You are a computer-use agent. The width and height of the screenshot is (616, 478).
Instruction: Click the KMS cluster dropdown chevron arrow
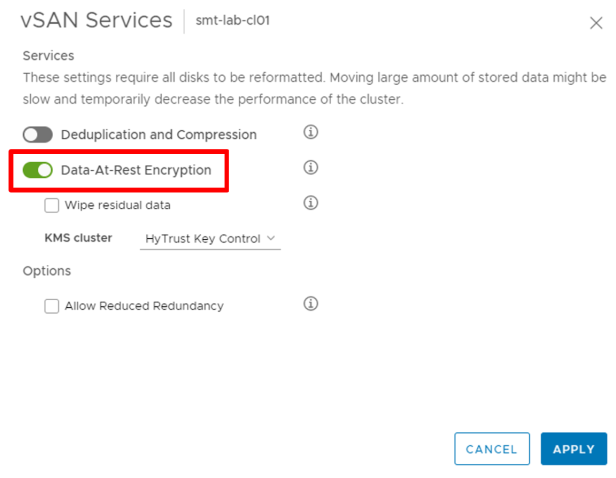(x=271, y=239)
